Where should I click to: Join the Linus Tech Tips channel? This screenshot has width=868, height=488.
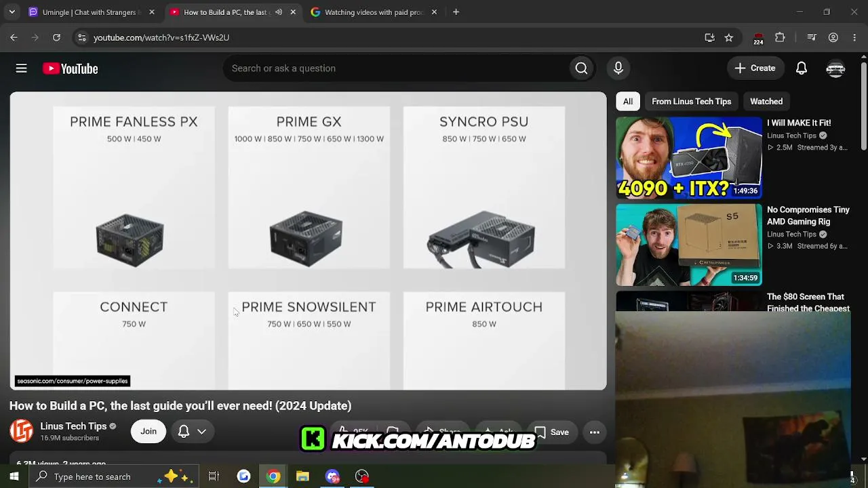click(149, 431)
